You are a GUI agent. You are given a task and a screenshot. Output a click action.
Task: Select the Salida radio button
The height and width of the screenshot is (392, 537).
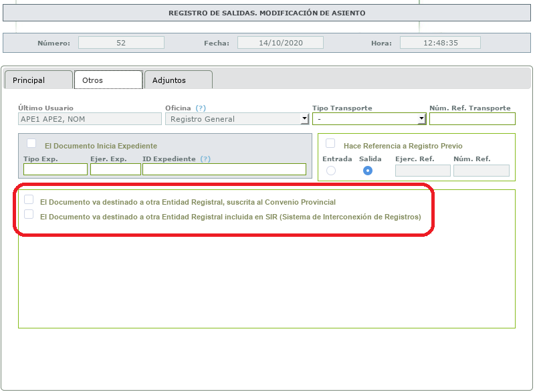[x=368, y=171]
